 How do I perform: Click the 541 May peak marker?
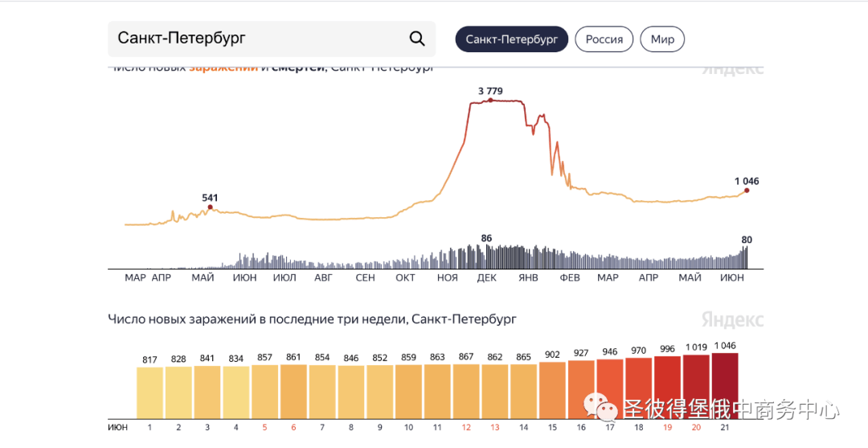click(211, 208)
